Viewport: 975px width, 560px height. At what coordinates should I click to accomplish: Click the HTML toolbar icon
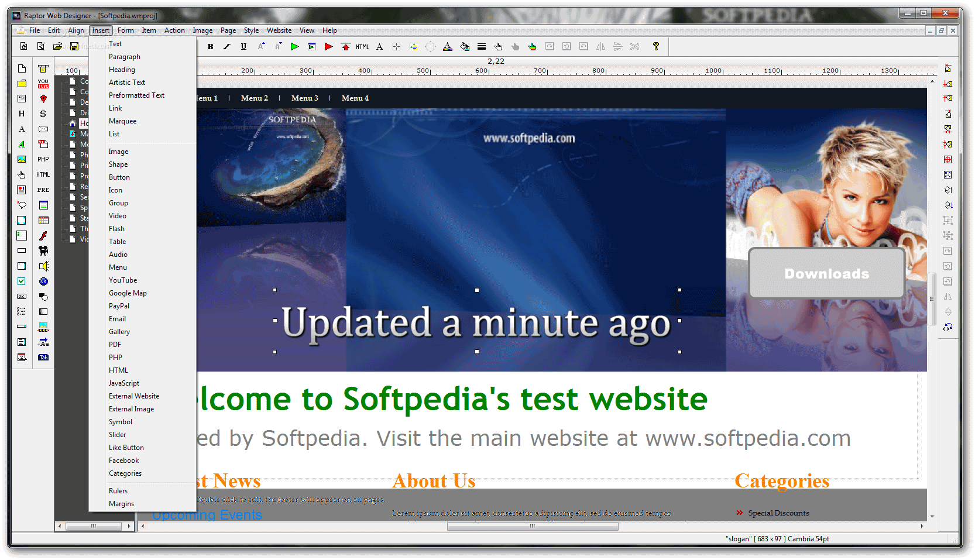pos(362,47)
